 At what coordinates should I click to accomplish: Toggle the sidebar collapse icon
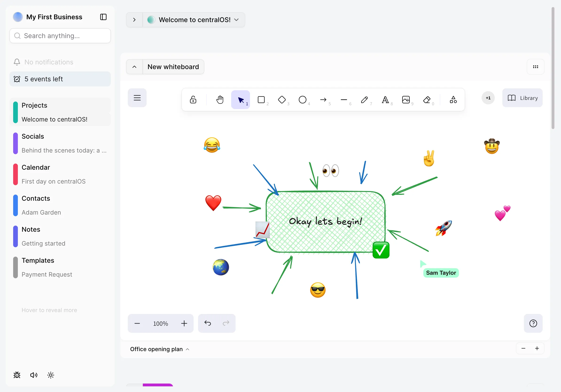tap(103, 17)
